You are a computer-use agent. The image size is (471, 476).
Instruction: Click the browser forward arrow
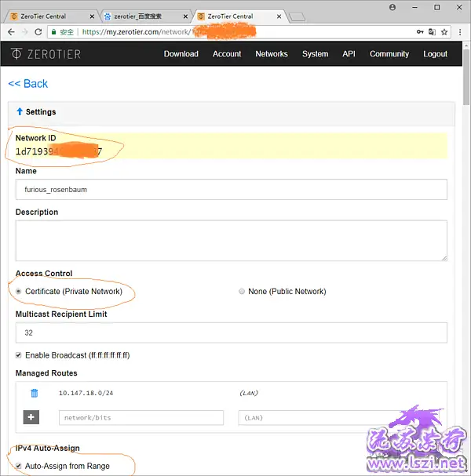[25, 32]
